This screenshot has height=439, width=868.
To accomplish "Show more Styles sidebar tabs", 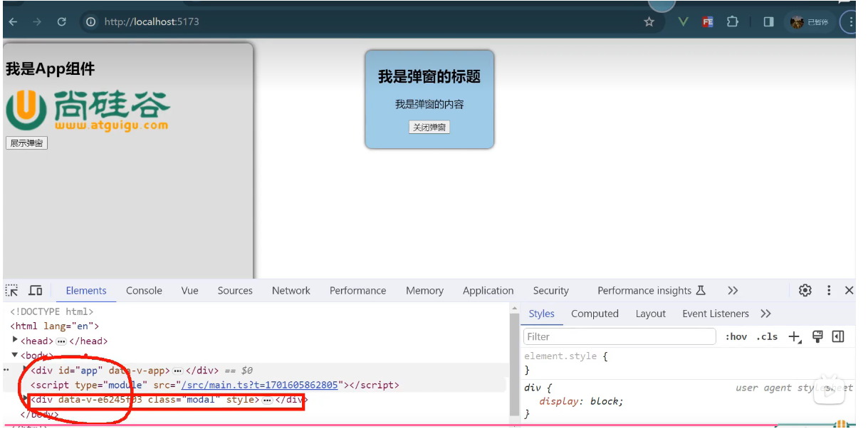I will tap(765, 314).
